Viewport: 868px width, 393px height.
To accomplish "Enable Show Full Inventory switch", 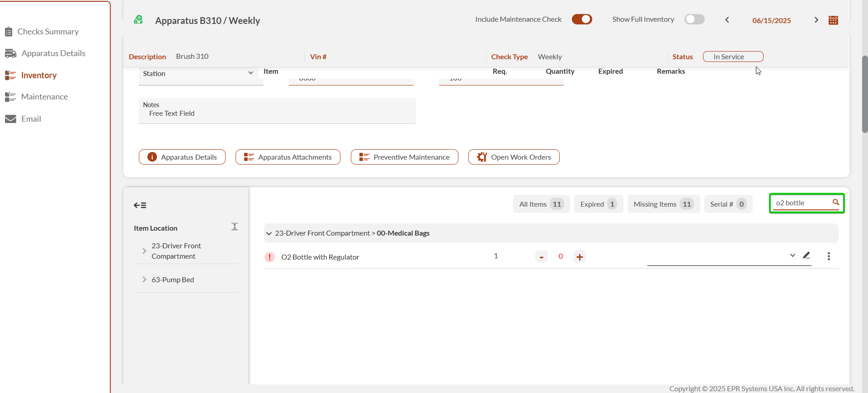I will [x=694, y=19].
